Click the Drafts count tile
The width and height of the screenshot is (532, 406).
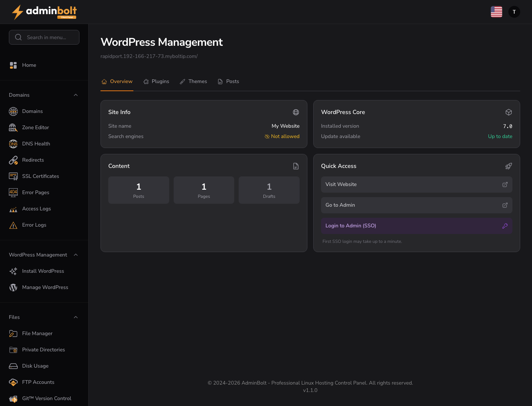coord(269,190)
